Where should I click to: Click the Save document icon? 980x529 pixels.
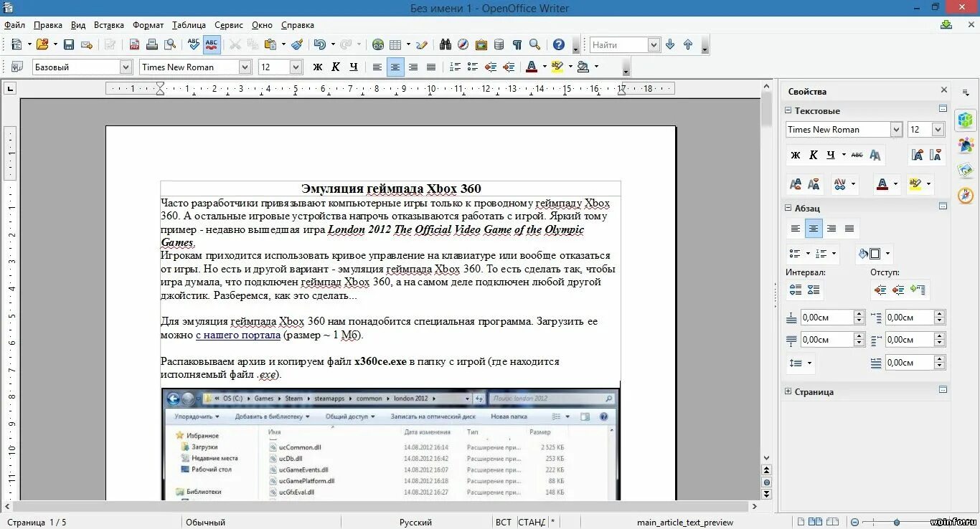point(69,44)
